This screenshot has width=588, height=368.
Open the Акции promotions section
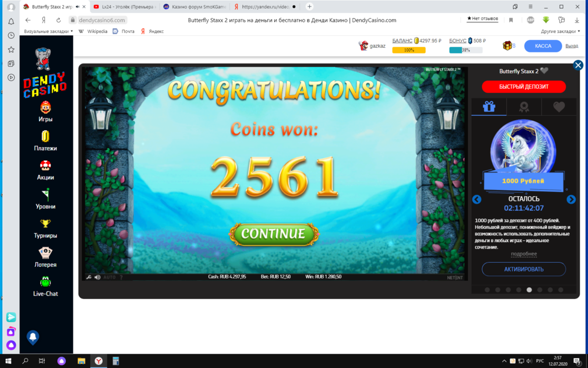coord(45,170)
